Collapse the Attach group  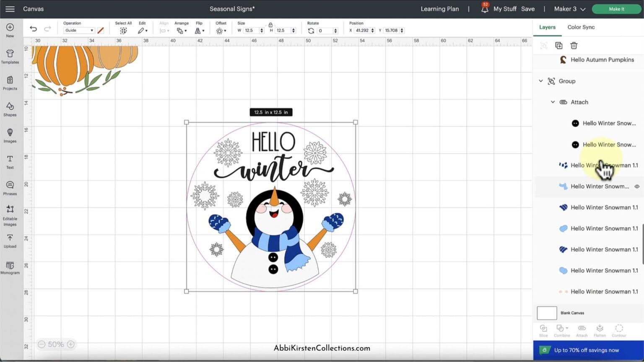pos(552,102)
